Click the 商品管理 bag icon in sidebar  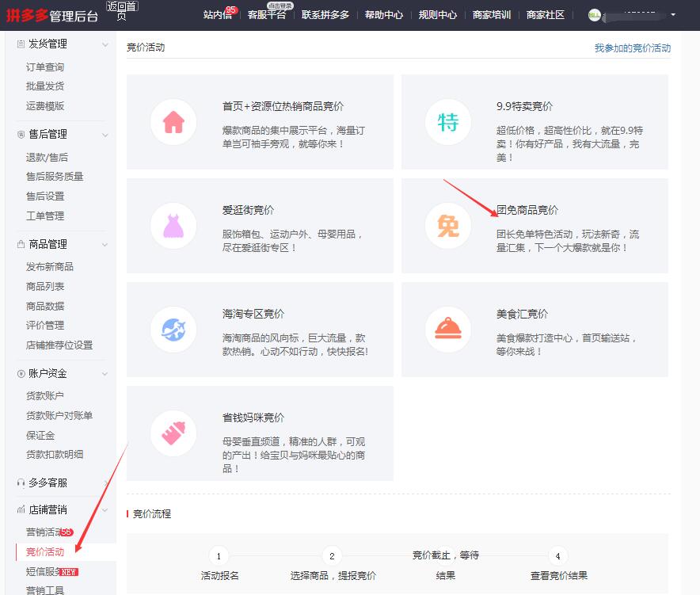[x=21, y=244]
